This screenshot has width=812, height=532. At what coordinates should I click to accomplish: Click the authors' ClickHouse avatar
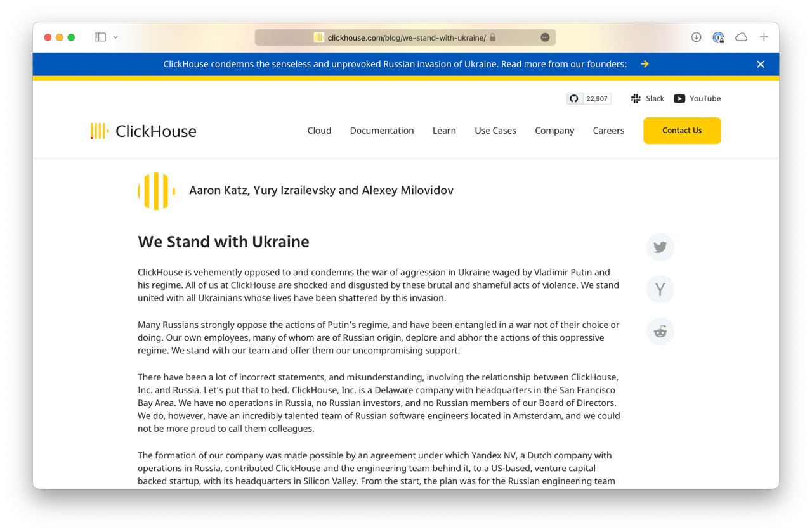click(157, 191)
